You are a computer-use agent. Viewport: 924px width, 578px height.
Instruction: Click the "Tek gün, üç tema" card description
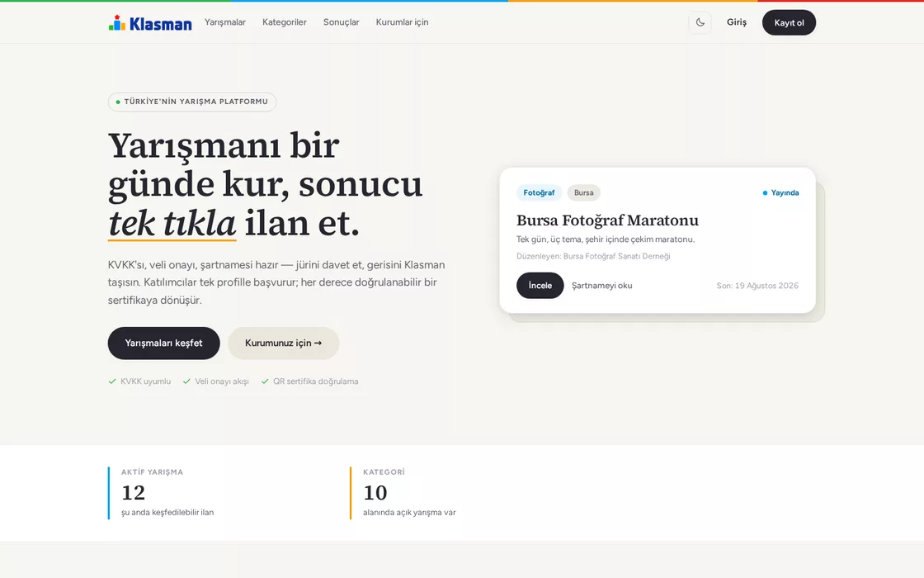606,239
